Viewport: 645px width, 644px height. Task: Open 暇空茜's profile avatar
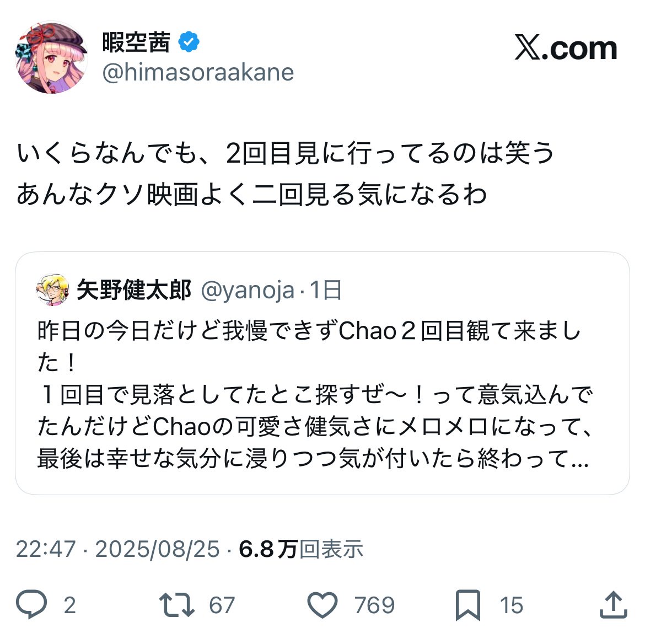point(51,58)
